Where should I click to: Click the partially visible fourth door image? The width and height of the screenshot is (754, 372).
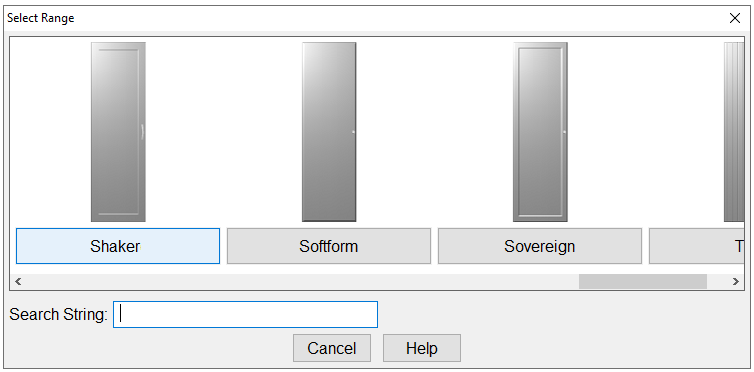click(x=734, y=132)
